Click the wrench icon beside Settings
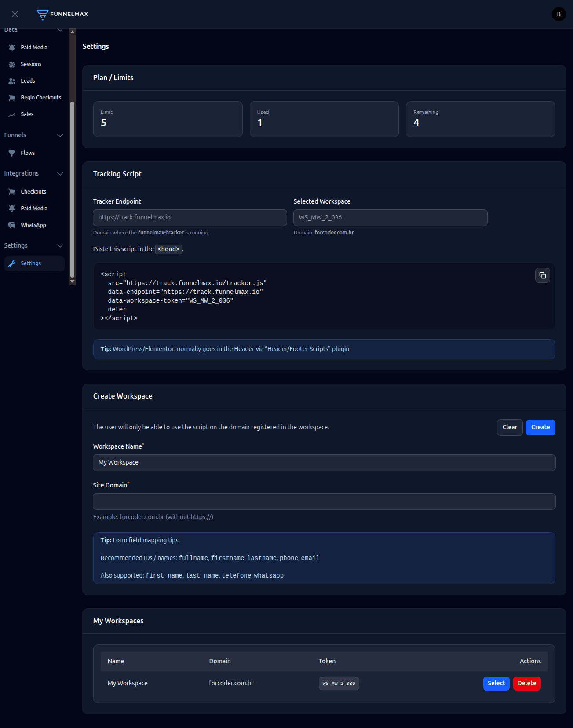The height and width of the screenshot is (728, 573). click(x=12, y=263)
